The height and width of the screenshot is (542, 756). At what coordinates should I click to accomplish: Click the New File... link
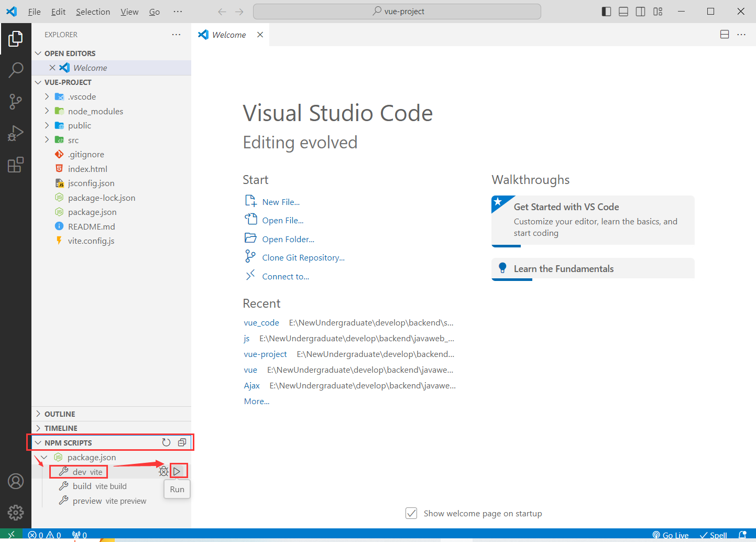(281, 202)
